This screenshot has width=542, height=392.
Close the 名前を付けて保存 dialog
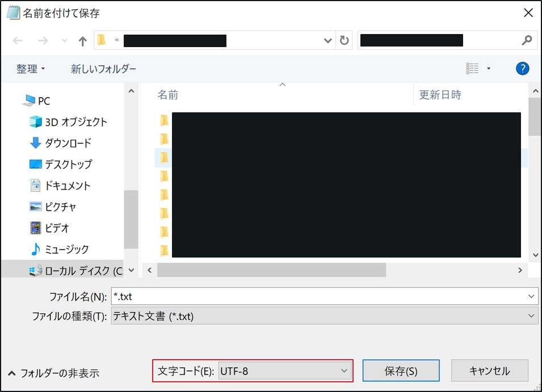(x=528, y=13)
